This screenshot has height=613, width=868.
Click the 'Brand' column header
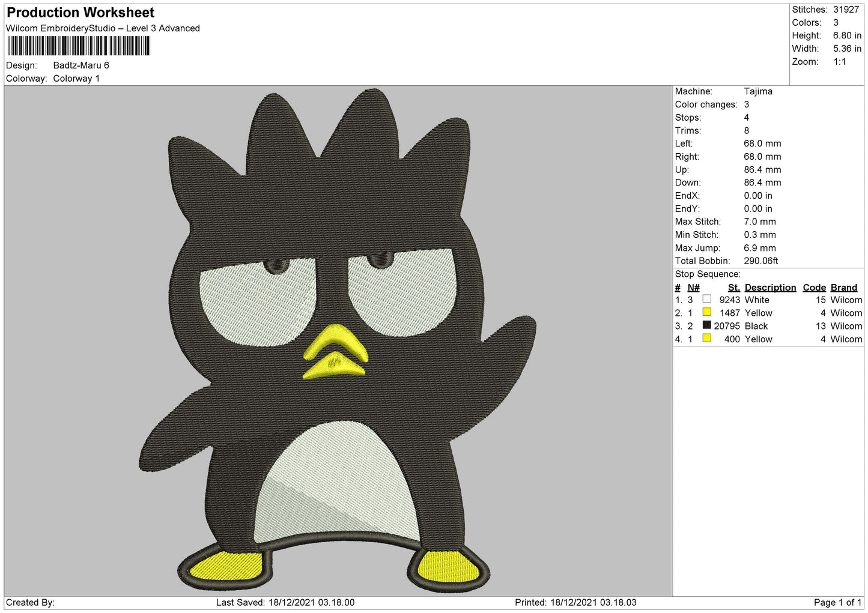pyautogui.click(x=843, y=288)
